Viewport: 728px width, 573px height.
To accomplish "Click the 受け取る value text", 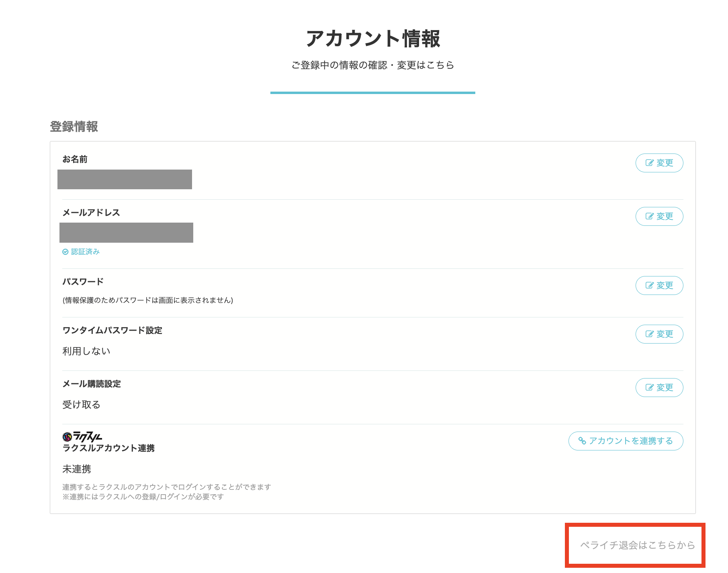I will click(x=82, y=404).
